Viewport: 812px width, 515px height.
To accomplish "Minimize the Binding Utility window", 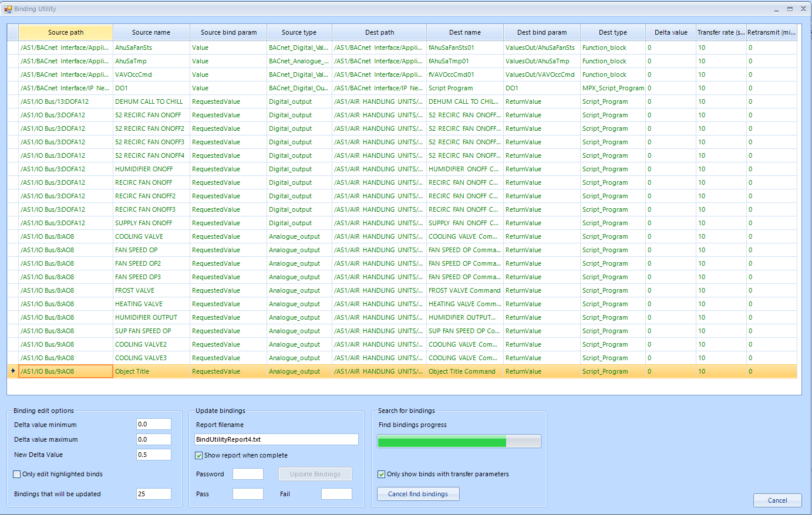I will pyautogui.click(x=776, y=9).
